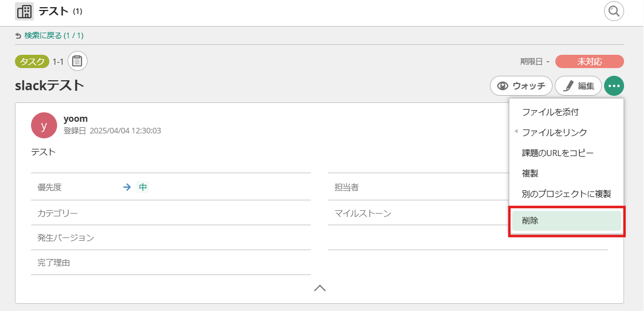Click the 編集 edit button
The image size is (644, 311).
578,86
